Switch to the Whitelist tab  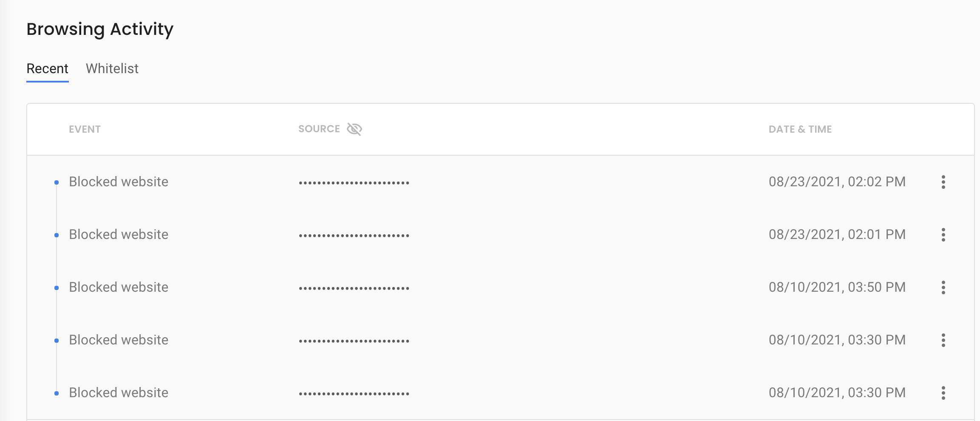pyautogui.click(x=112, y=68)
